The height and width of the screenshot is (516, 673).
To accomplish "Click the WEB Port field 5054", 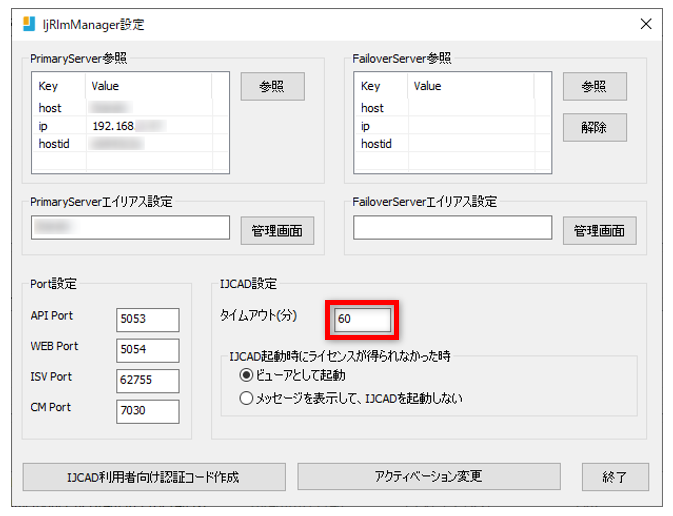I will point(148,350).
